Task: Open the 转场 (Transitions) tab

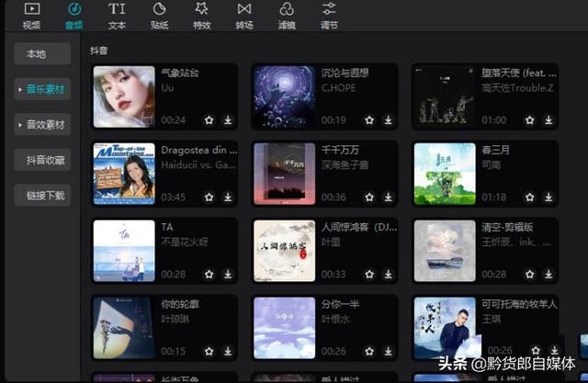Action: click(244, 16)
